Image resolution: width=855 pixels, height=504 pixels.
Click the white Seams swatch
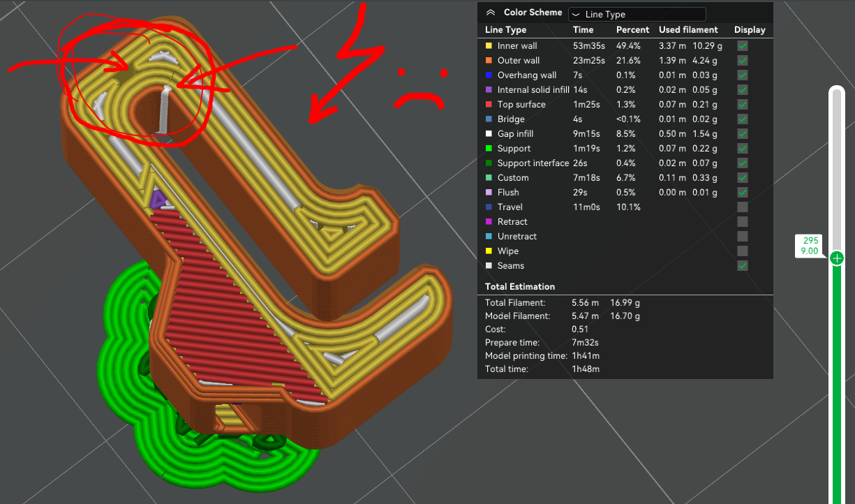pos(489,266)
